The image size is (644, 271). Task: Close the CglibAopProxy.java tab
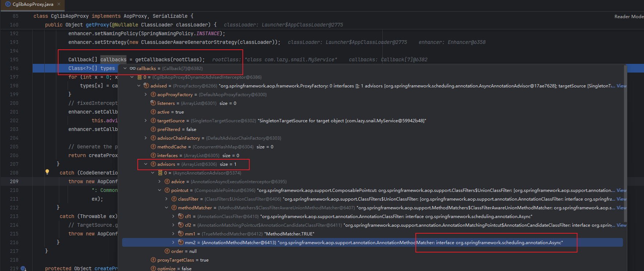(59, 4)
